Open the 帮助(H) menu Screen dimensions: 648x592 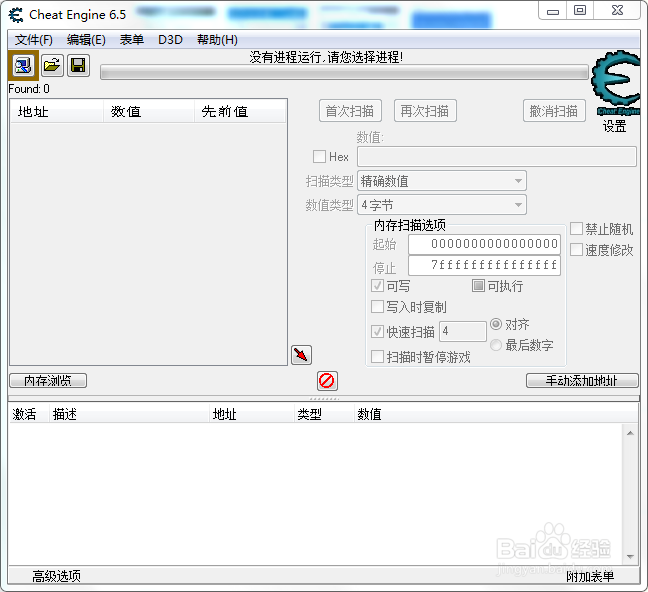click(217, 40)
